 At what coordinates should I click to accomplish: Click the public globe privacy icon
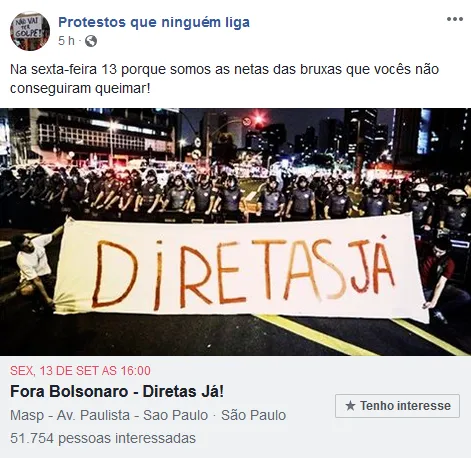[x=91, y=41]
